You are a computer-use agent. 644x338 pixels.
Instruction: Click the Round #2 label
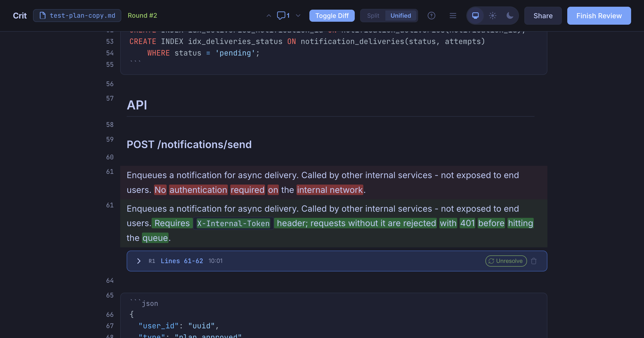[142, 16]
